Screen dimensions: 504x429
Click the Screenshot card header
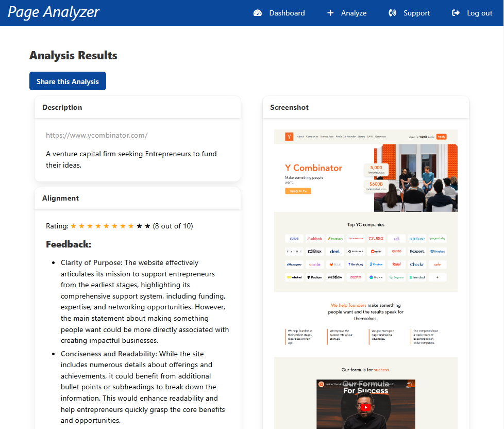point(366,107)
